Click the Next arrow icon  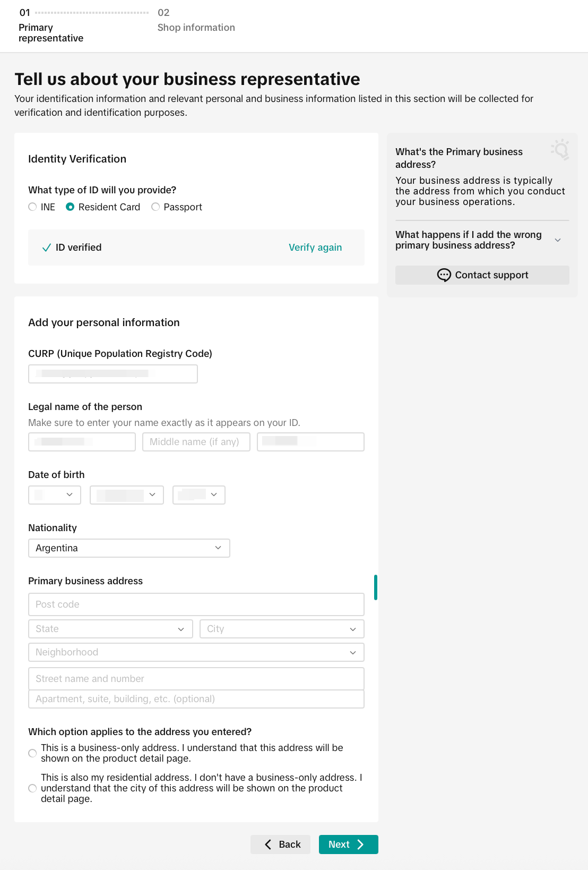click(360, 845)
